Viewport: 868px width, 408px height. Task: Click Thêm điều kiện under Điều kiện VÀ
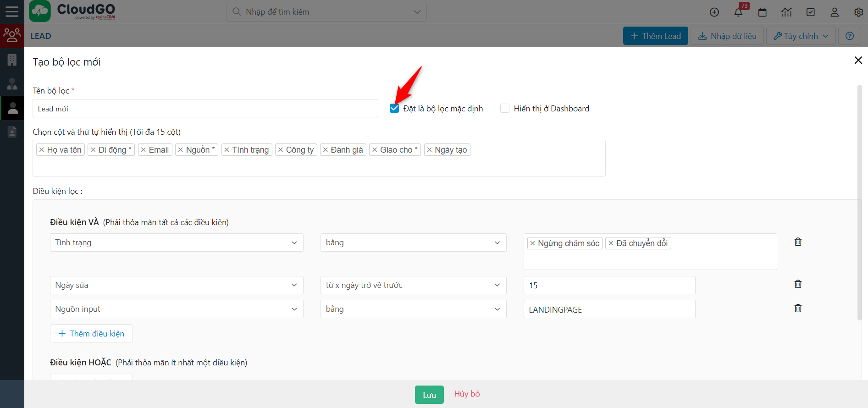[x=91, y=333]
